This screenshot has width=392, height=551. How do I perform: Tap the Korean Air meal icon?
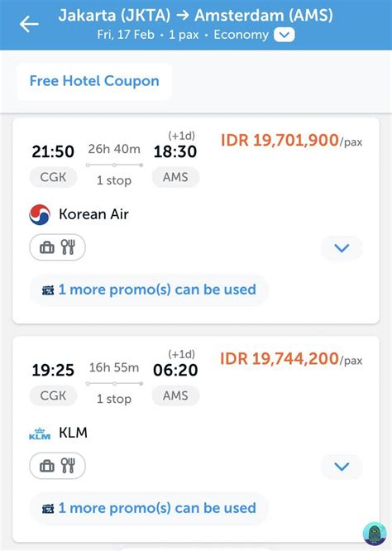pos(68,247)
